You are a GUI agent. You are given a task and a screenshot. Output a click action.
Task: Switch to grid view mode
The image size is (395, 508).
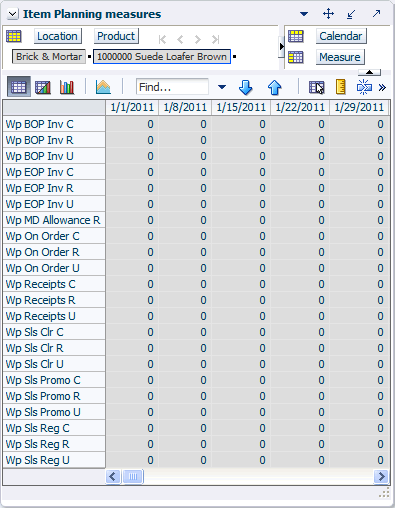pos(18,87)
